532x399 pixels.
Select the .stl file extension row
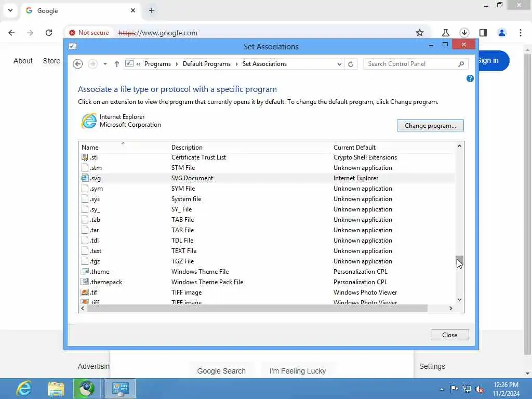point(267,157)
